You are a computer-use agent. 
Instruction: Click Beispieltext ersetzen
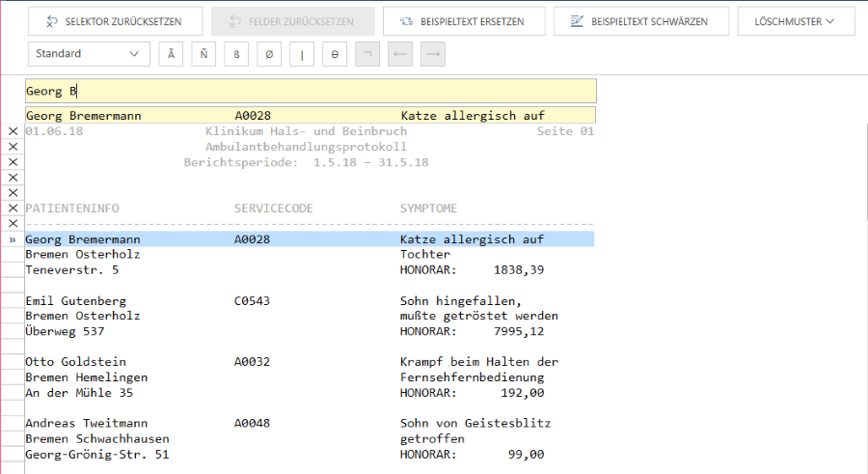[x=464, y=21]
